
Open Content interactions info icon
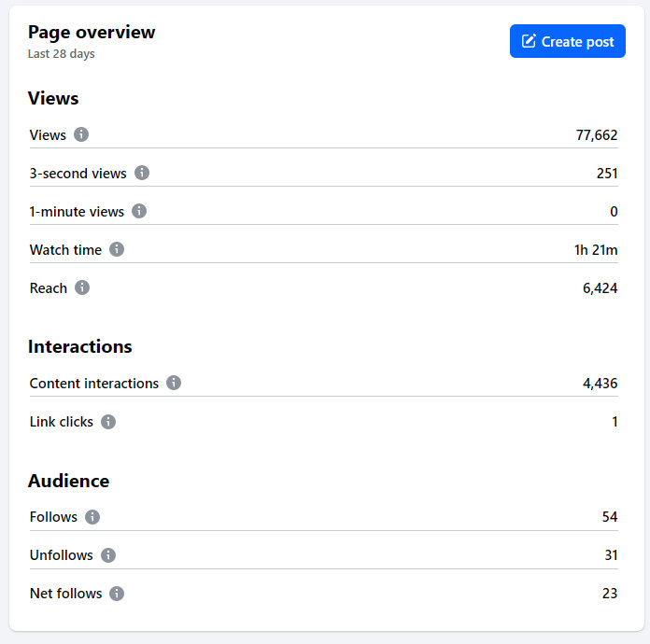click(x=174, y=383)
